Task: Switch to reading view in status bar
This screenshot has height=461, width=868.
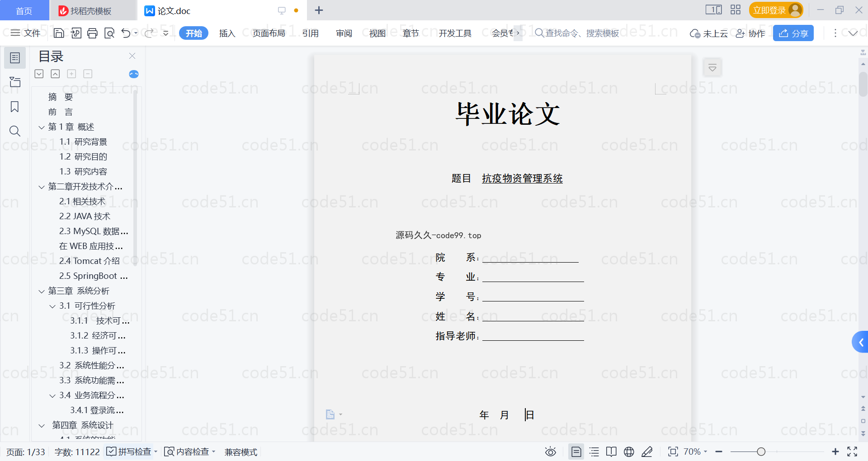Action: click(611, 452)
